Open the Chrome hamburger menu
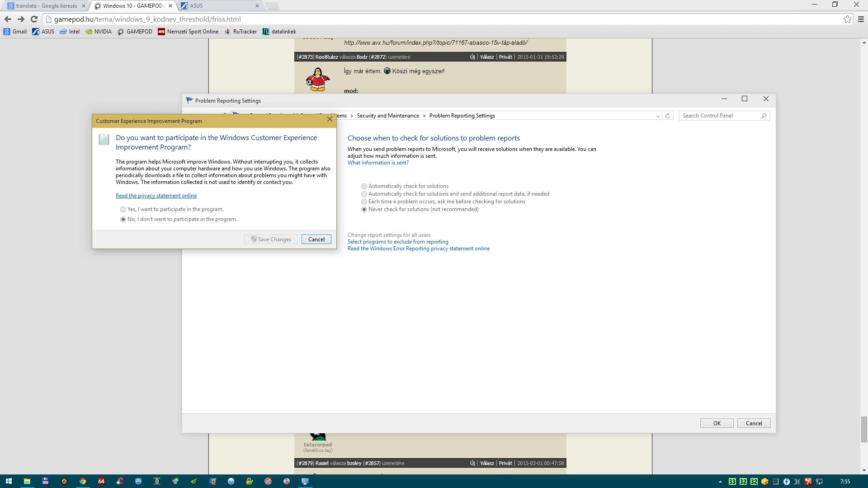 coord(861,19)
